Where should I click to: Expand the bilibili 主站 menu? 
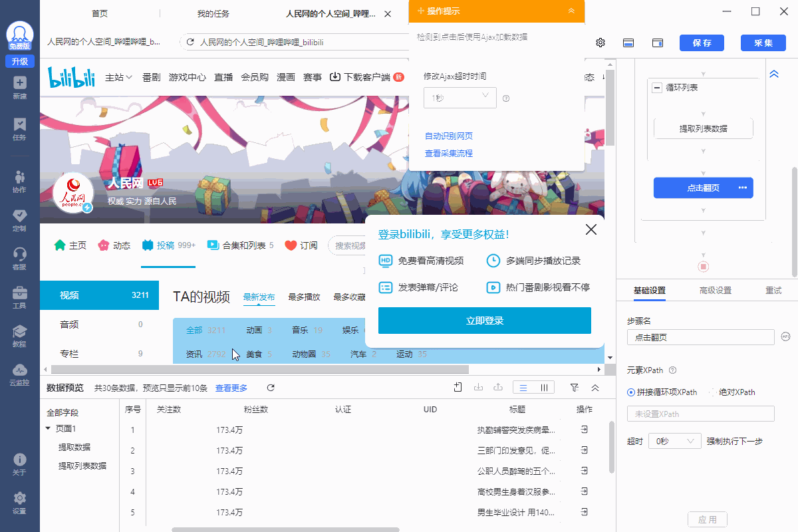click(x=119, y=77)
